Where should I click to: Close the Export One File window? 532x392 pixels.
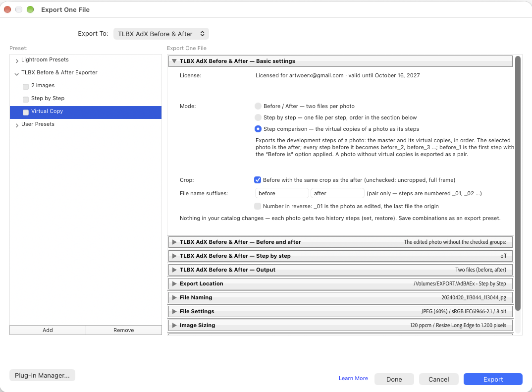click(x=7, y=9)
